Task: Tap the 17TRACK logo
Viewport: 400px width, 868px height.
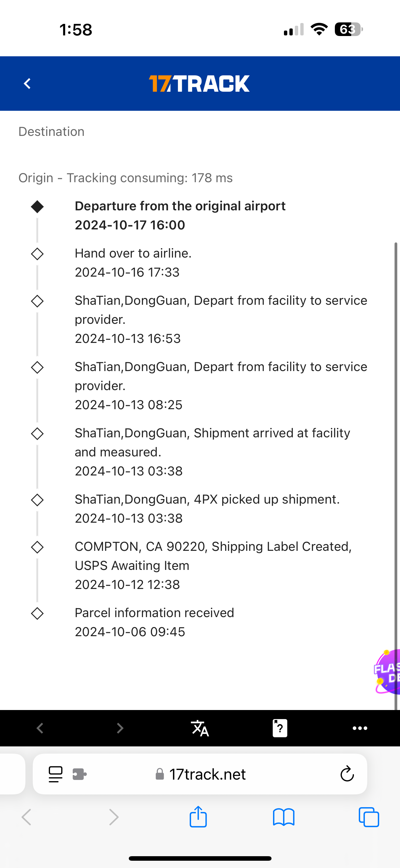Action: pos(199,84)
